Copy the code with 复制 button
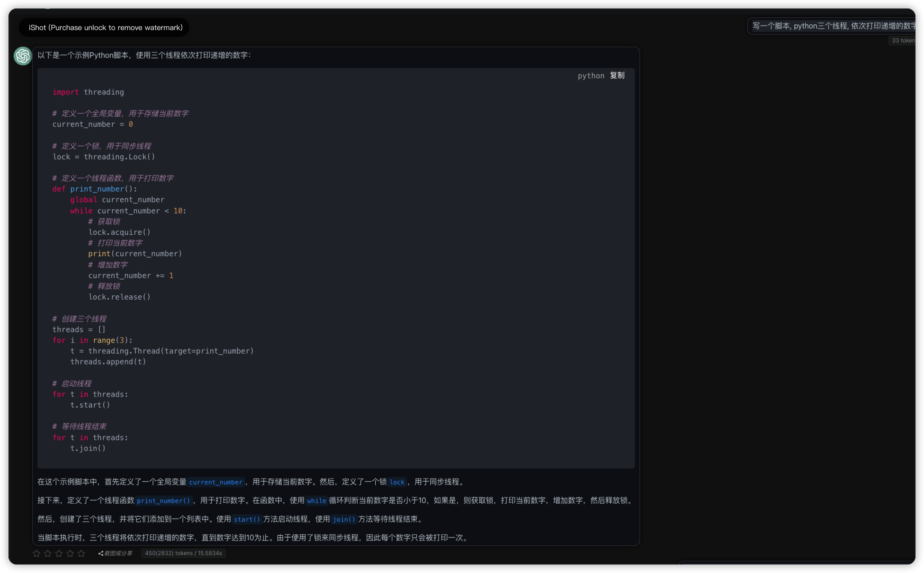This screenshot has width=924, height=573. pos(617,75)
